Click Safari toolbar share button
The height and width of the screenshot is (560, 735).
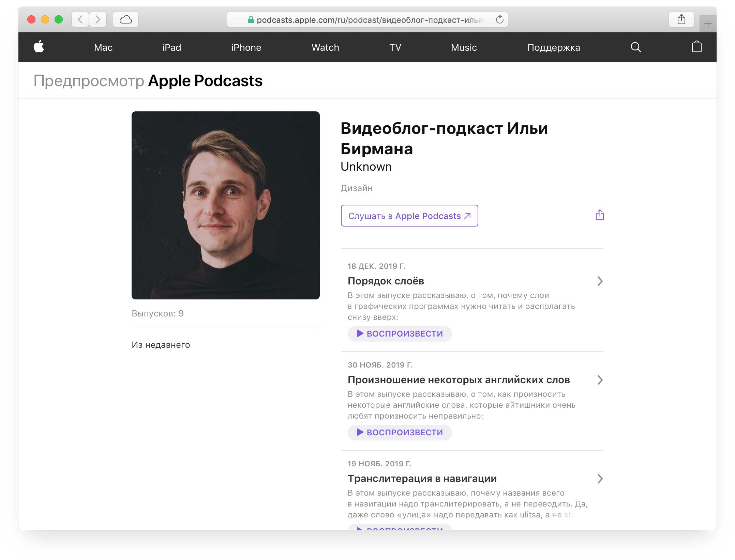click(681, 19)
